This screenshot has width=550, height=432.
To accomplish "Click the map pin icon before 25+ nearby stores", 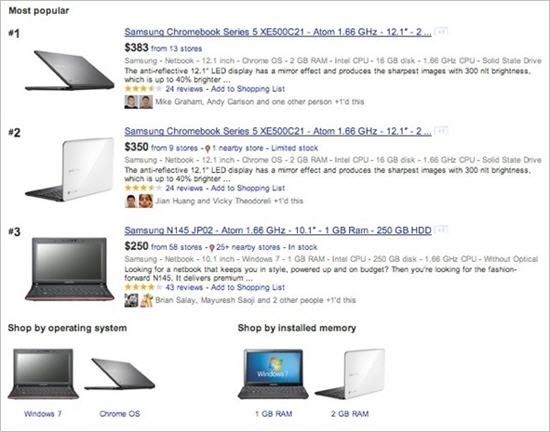I will [212, 248].
